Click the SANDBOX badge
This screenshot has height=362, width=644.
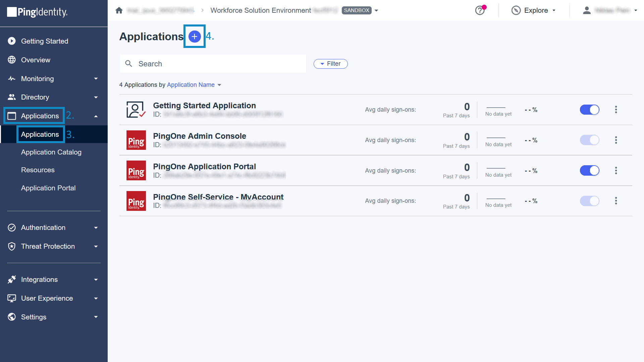coord(357,10)
